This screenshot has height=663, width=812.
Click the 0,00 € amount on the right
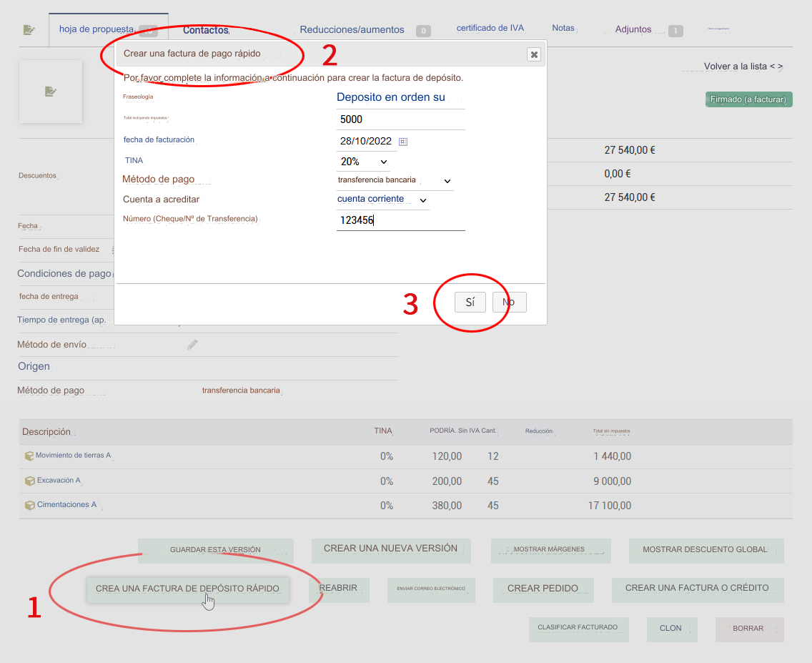[618, 174]
